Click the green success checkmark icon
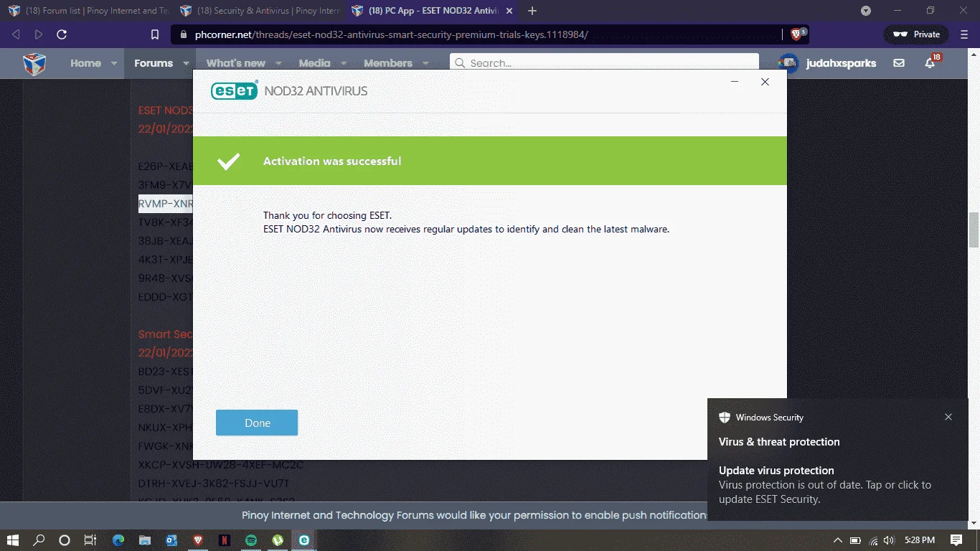Viewport: 980px width, 551px height. 229,161
